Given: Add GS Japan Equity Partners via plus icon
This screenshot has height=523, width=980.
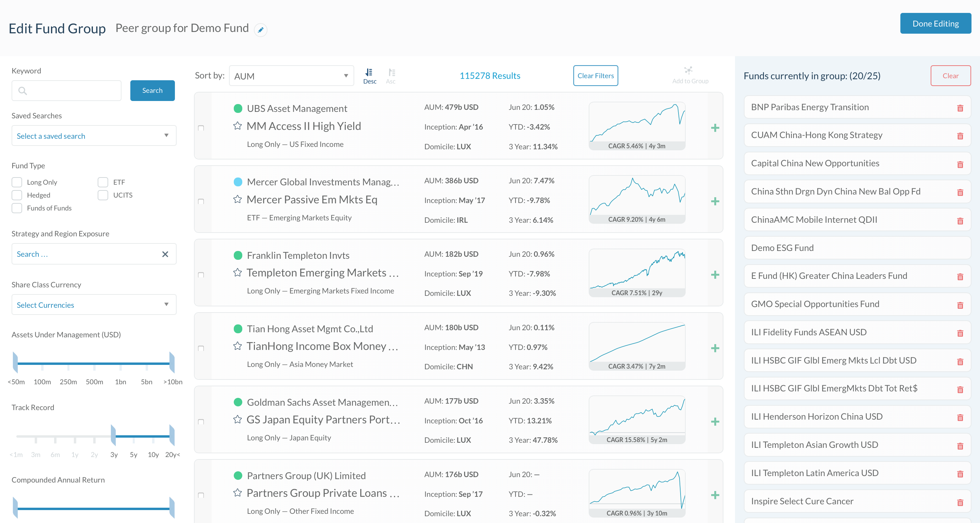Looking at the screenshot, I should 715,422.
